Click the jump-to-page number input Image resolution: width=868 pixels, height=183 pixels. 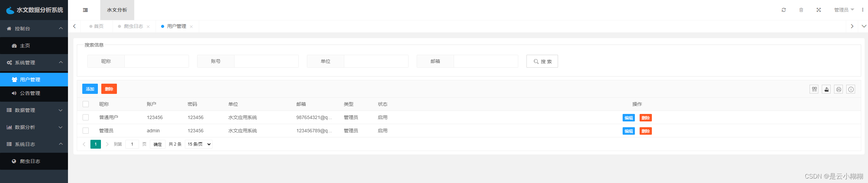(132, 144)
